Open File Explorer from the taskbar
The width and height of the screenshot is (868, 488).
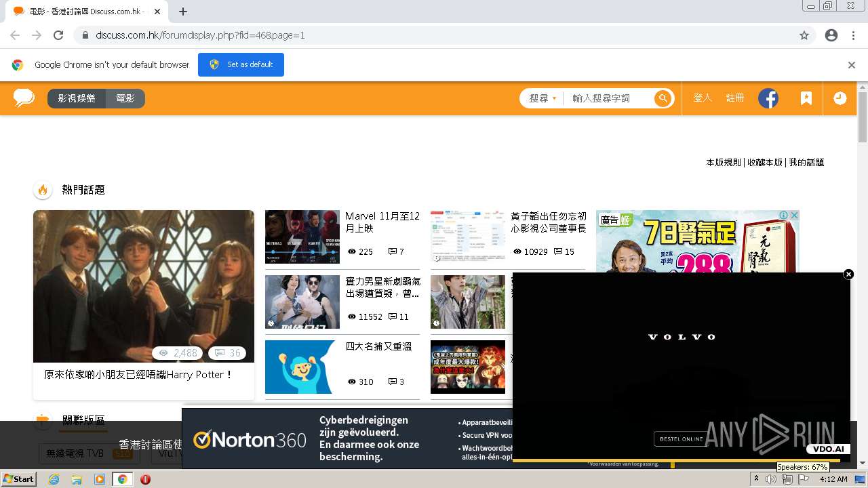[x=77, y=479]
